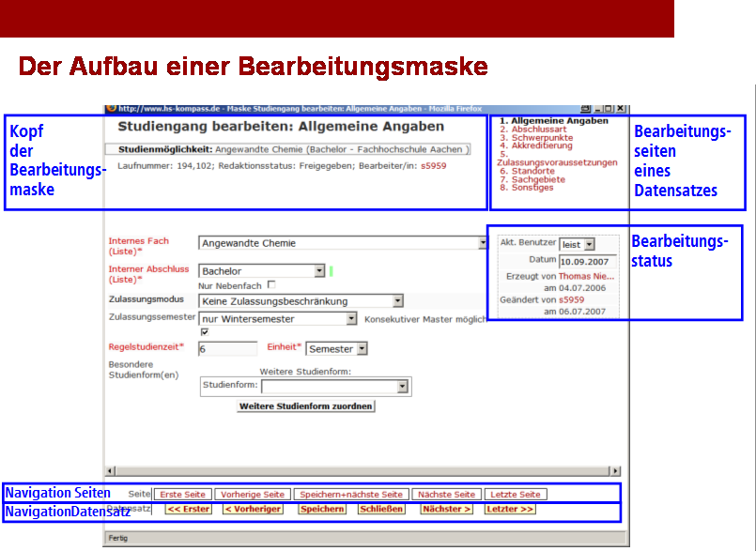Go to page 3. Schwerpunkte
This screenshot has width=756, height=551.
(x=536, y=137)
